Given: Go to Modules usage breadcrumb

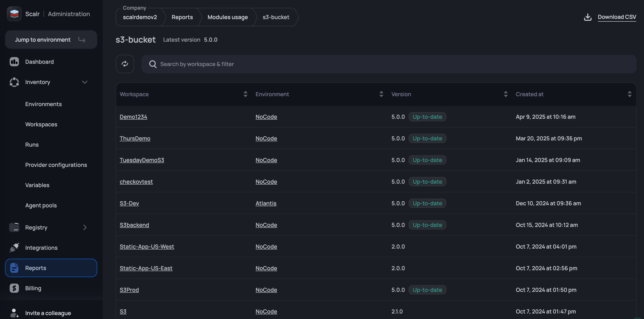Looking at the screenshot, I should pyautogui.click(x=228, y=17).
